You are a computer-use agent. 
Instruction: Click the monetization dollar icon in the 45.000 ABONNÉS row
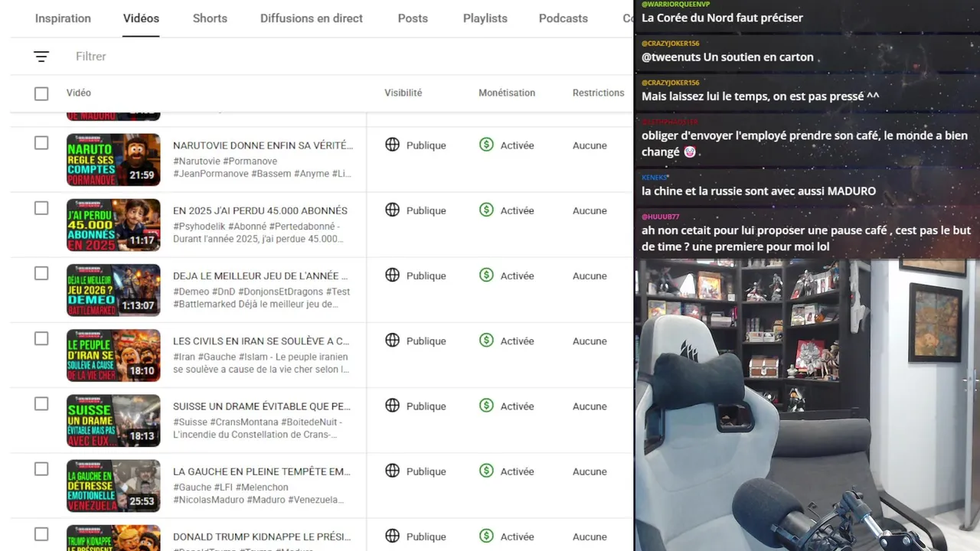tap(486, 209)
